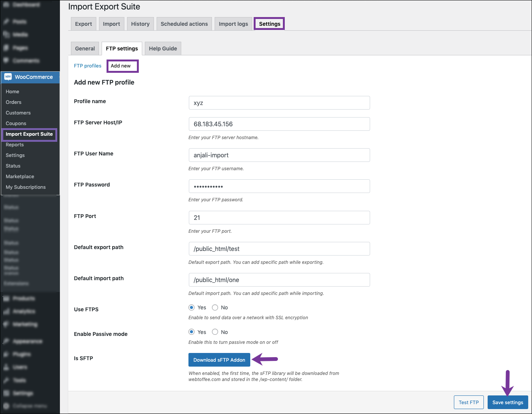The height and width of the screenshot is (414, 532).
Task: Disable Use FTPS by selecting No
Action: 215,307
